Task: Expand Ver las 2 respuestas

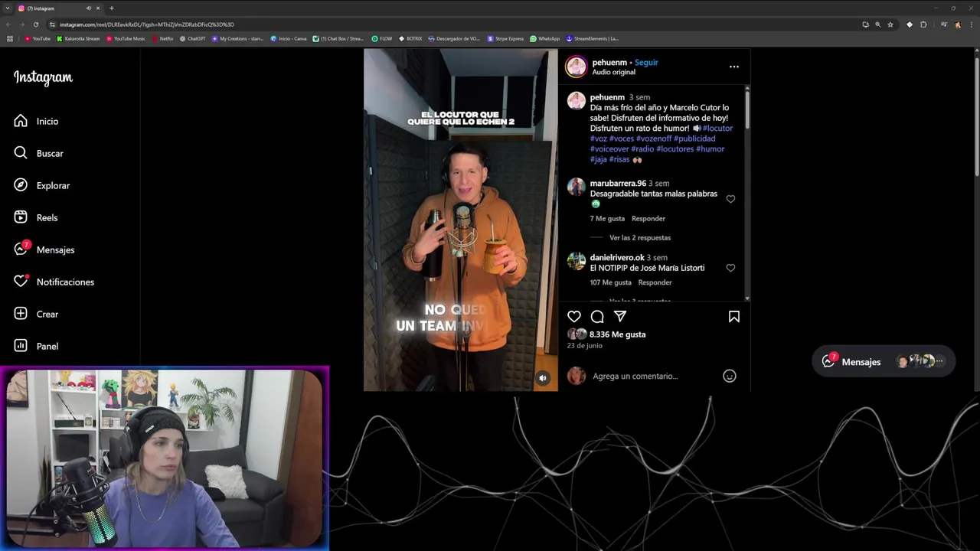Action: 639,238
